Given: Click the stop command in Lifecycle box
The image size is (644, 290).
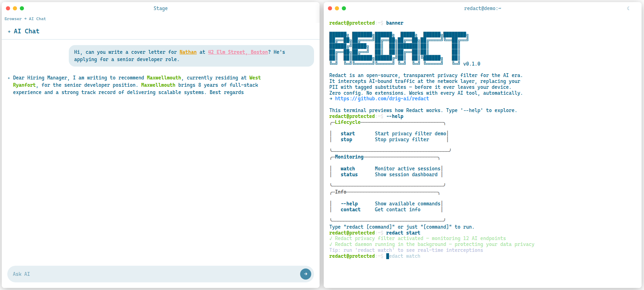Looking at the screenshot, I should click(x=346, y=139).
